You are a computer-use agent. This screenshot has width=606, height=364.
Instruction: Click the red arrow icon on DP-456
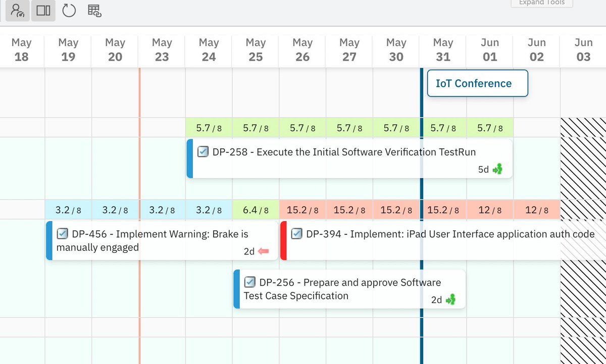click(263, 251)
